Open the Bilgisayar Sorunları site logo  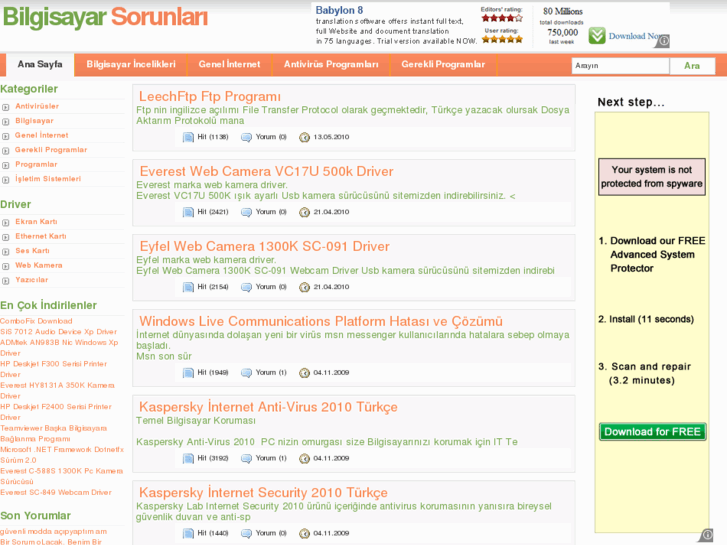click(105, 17)
